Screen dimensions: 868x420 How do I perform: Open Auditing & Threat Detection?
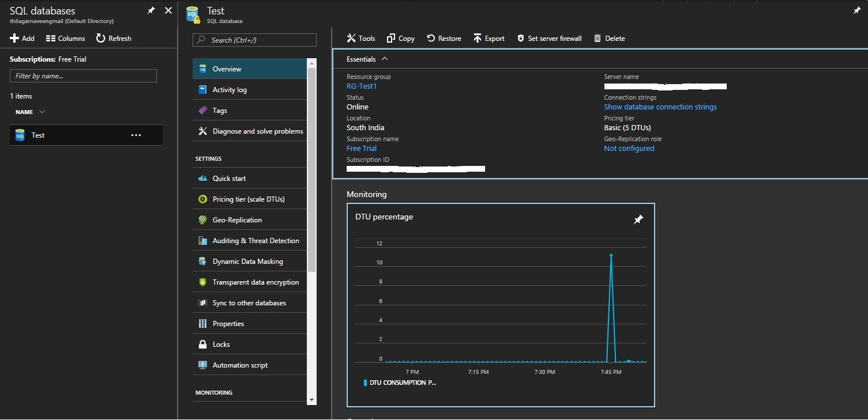(x=255, y=240)
